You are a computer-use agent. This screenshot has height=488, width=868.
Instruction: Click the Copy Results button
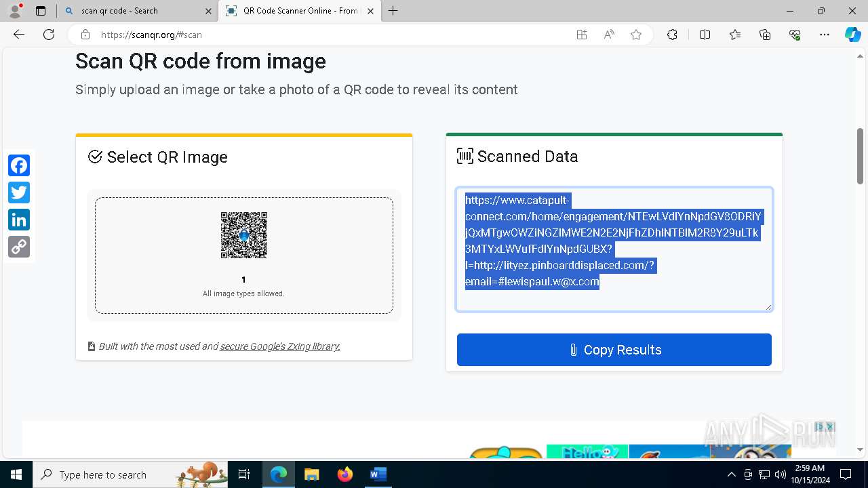click(614, 350)
